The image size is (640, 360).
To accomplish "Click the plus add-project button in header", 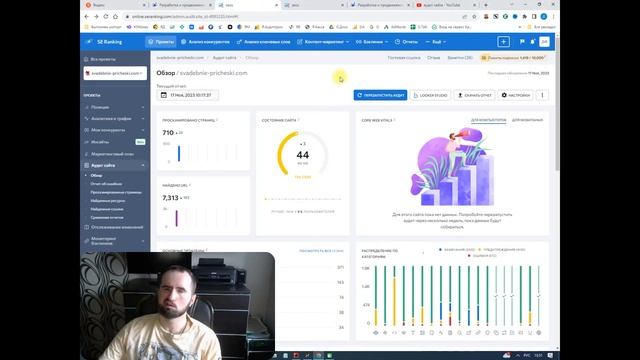I will [x=503, y=42].
